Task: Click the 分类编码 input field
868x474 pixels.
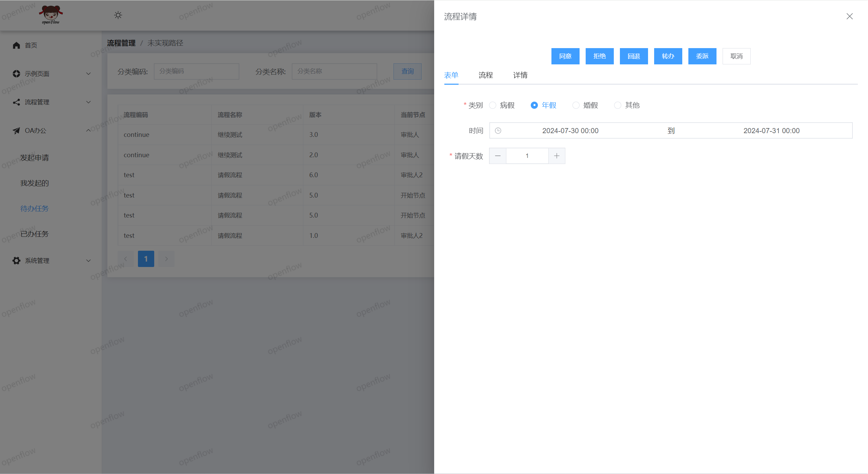Action: [196, 71]
